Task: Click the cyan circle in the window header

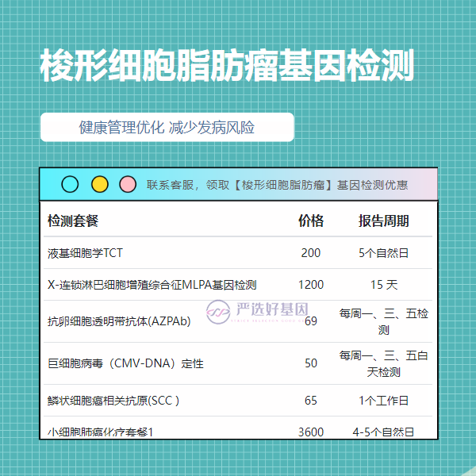Action: pyautogui.click(x=70, y=184)
